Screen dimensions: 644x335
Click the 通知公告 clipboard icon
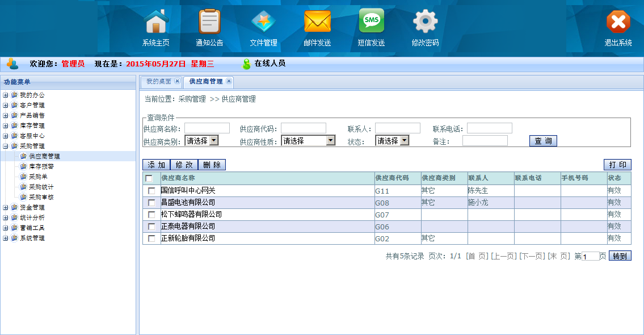pyautogui.click(x=209, y=23)
